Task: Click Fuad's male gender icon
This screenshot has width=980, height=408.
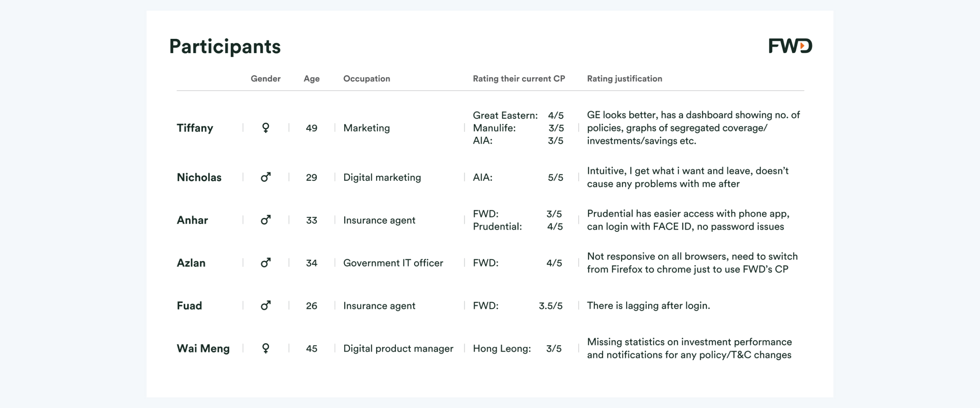Action: click(265, 305)
